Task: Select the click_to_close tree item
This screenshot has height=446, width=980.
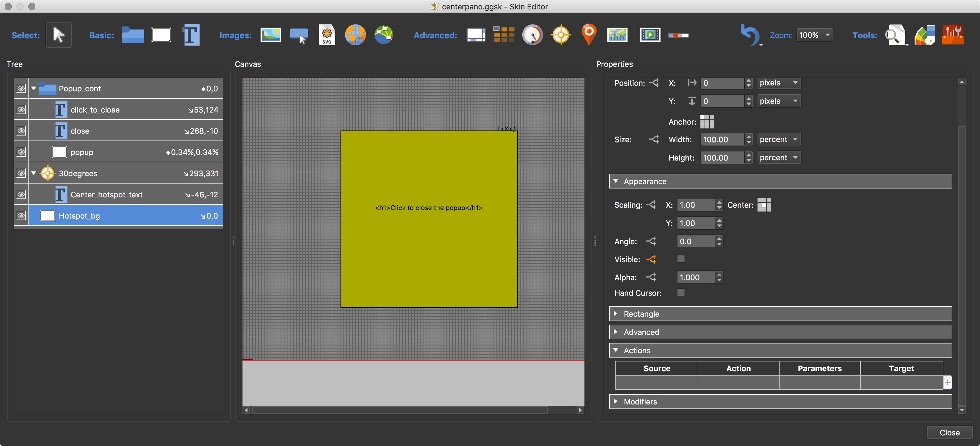Action: [x=126, y=110]
